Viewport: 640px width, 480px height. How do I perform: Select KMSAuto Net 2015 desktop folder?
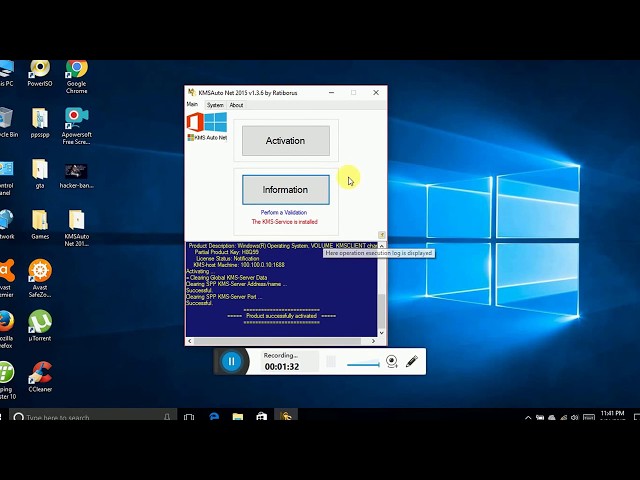point(76,228)
